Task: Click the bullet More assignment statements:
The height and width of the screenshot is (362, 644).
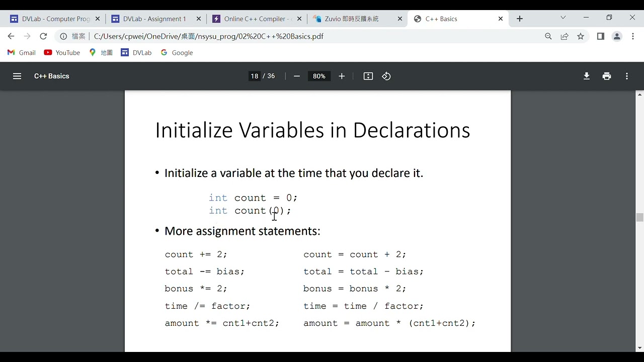Action: 242,231
